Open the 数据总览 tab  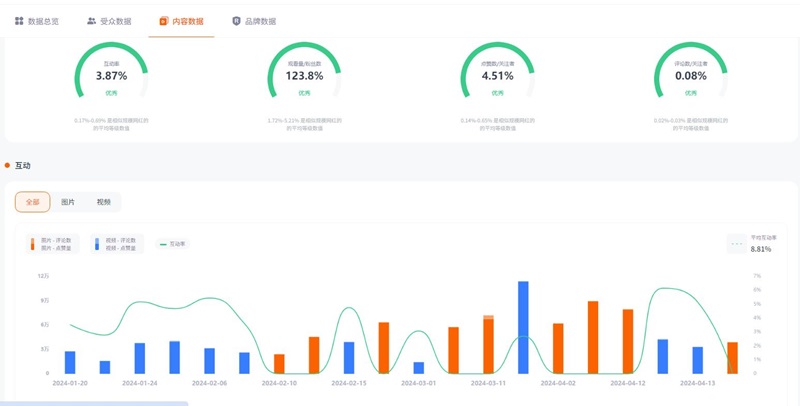click(36, 21)
